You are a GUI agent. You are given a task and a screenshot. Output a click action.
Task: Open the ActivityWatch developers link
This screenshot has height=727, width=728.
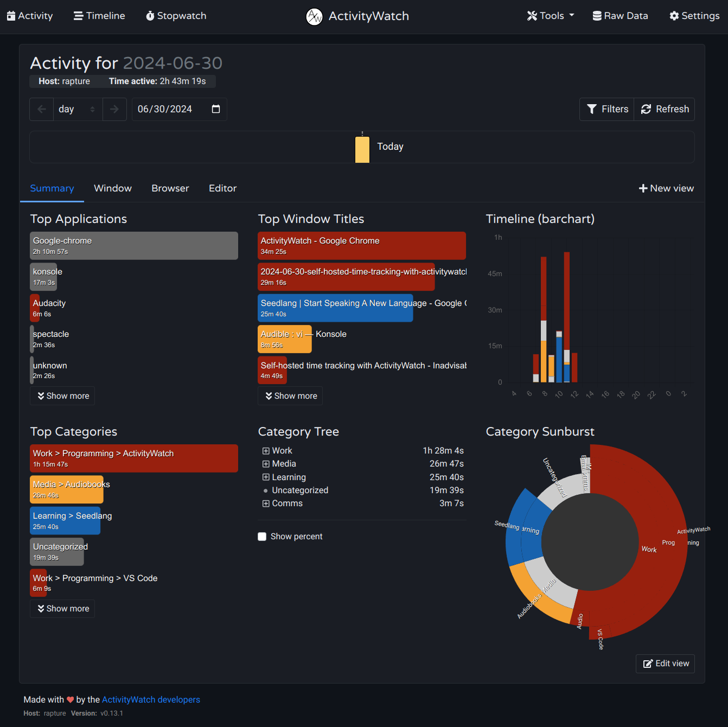(151, 700)
